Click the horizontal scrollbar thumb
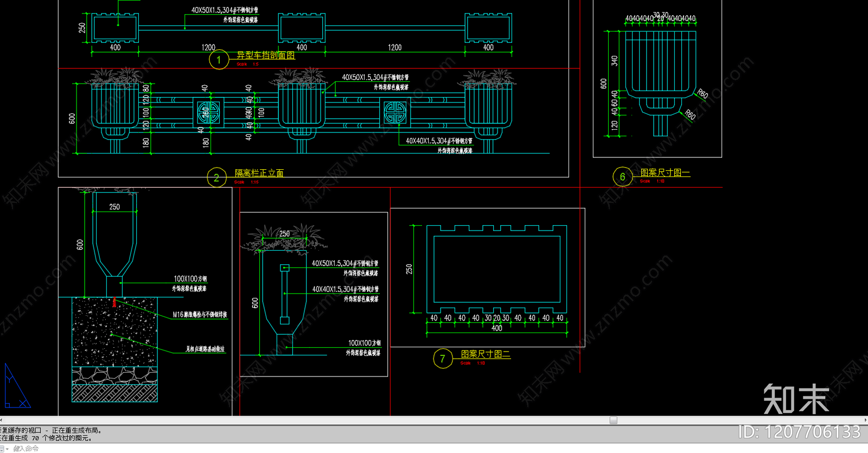Screen dimensions: 868x453 613,420
